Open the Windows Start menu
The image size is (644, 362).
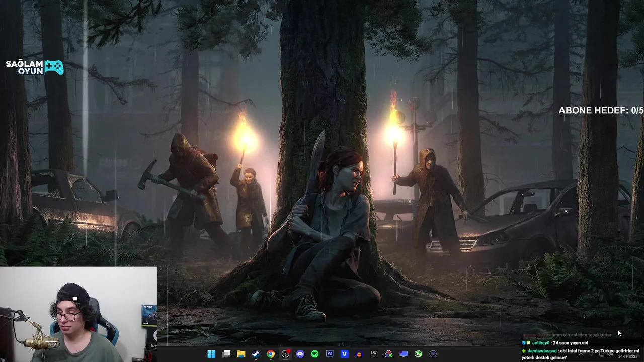pos(211,354)
